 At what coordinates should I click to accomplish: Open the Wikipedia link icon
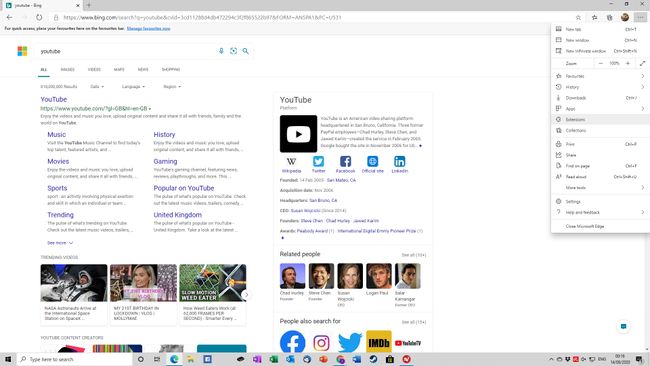[x=291, y=161]
